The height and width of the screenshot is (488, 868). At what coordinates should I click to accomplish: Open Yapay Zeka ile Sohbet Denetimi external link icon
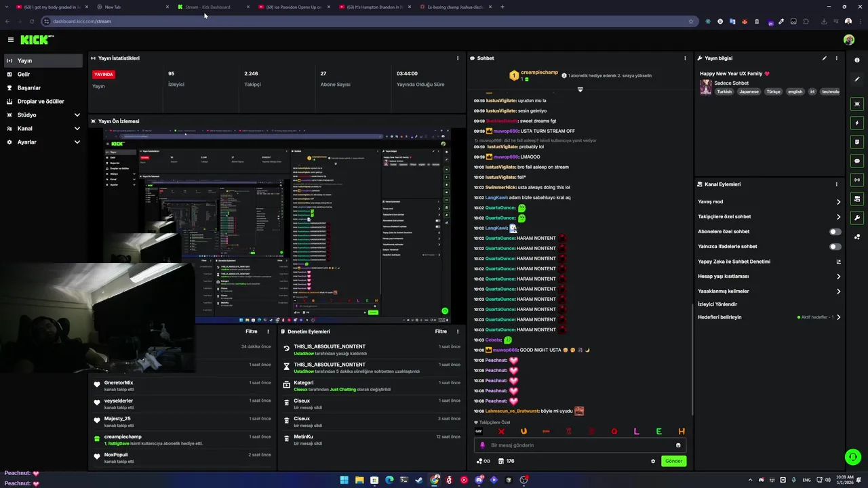coord(838,262)
